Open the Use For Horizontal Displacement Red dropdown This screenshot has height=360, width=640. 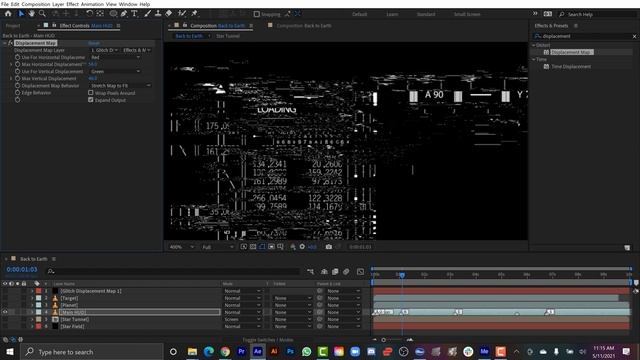[115, 57]
